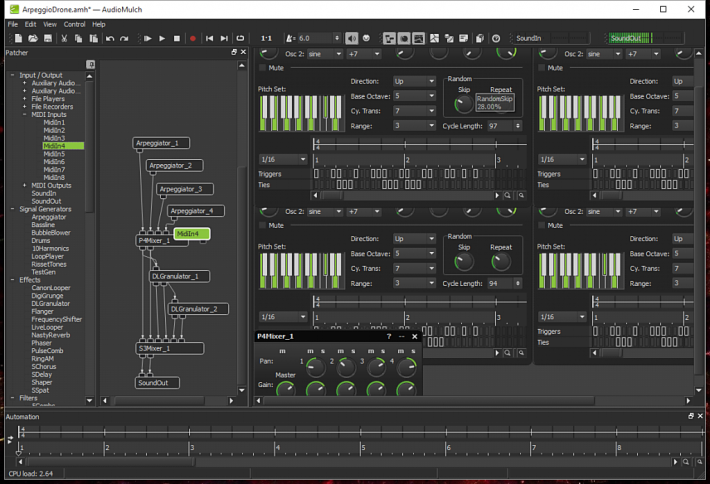
Task: Click the Cut scissors toolbar icon
Action: [64, 38]
